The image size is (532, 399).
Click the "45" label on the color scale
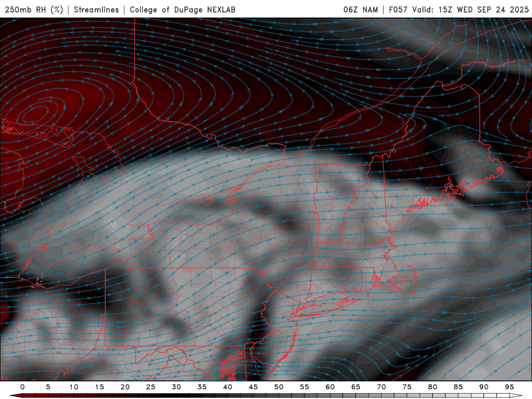253,387
